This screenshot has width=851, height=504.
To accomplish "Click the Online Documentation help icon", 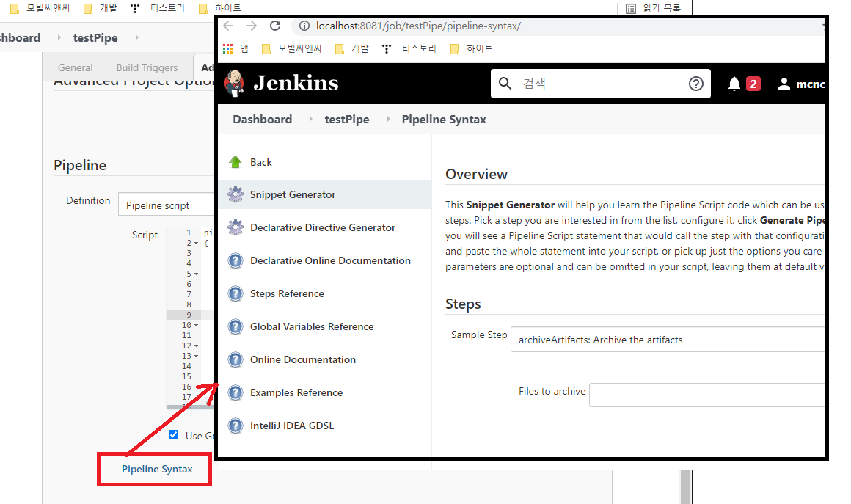I will point(235,359).
